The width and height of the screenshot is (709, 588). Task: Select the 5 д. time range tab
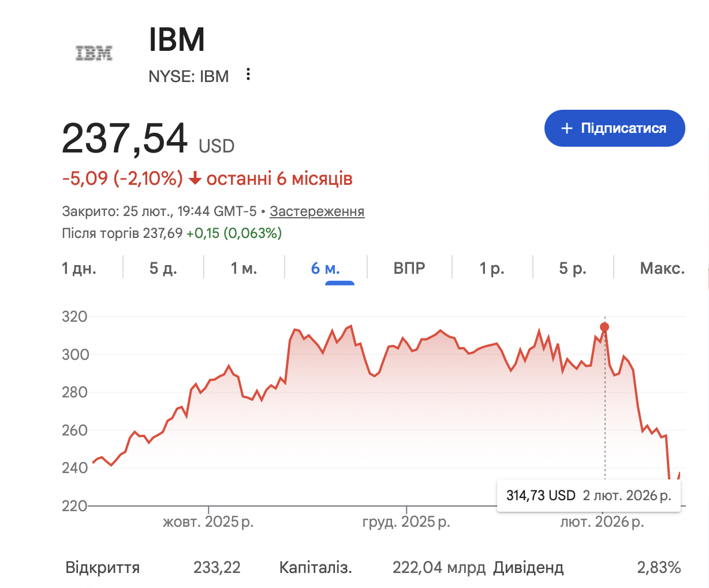pyautogui.click(x=162, y=269)
